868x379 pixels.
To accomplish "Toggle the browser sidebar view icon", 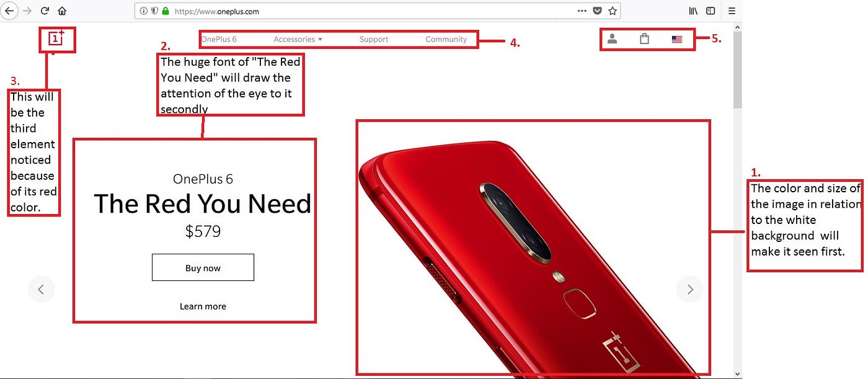I will click(x=711, y=11).
